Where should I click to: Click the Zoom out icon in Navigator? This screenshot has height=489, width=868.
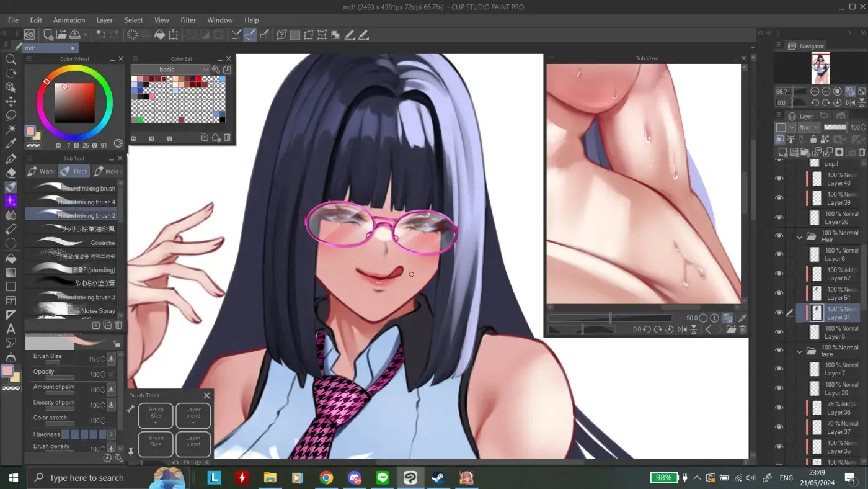pyautogui.click(x=815, y=91)
